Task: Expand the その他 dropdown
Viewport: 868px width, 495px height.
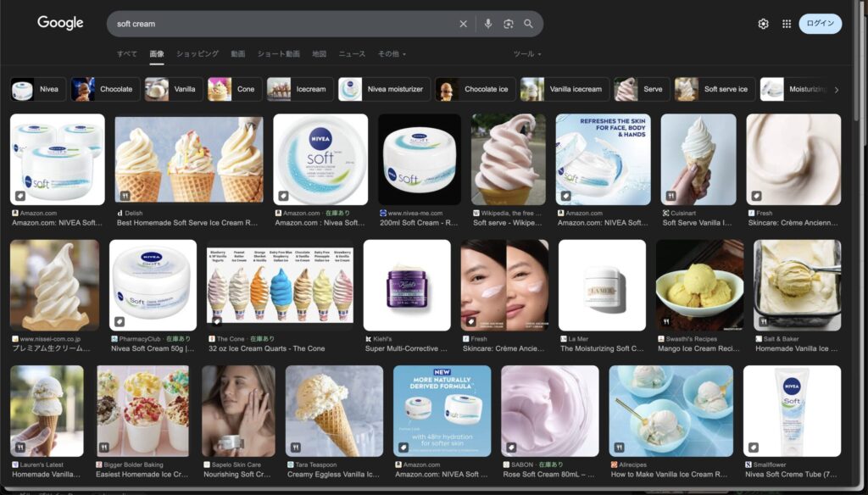Action: click(x=392, y=53)
